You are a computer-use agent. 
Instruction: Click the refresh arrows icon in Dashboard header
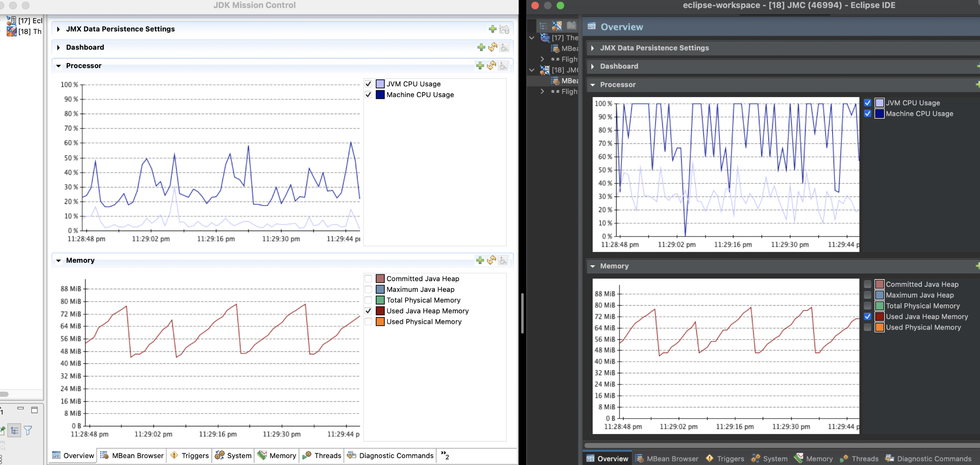tap(493, 47)
